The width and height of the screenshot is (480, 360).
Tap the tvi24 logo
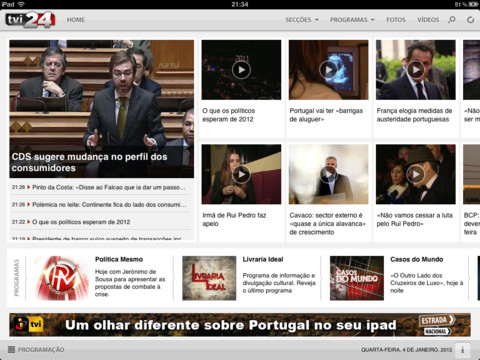(30, 20)
